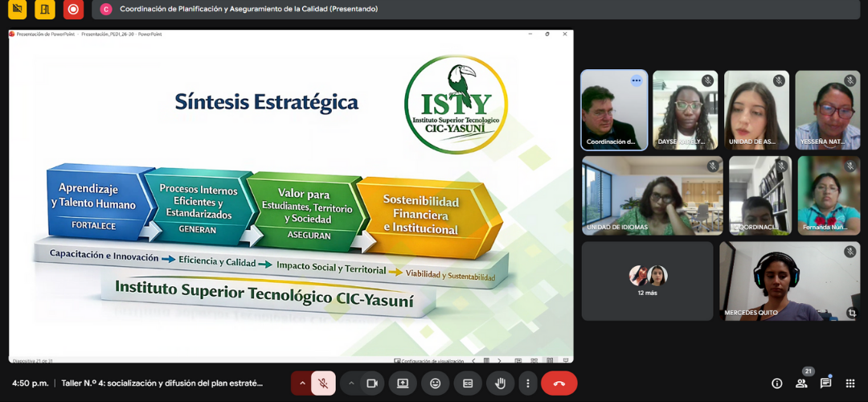The height and width of the screenshot is (402, 868).
Task: Raise hand using the hand icon
Action: [499, 384]
